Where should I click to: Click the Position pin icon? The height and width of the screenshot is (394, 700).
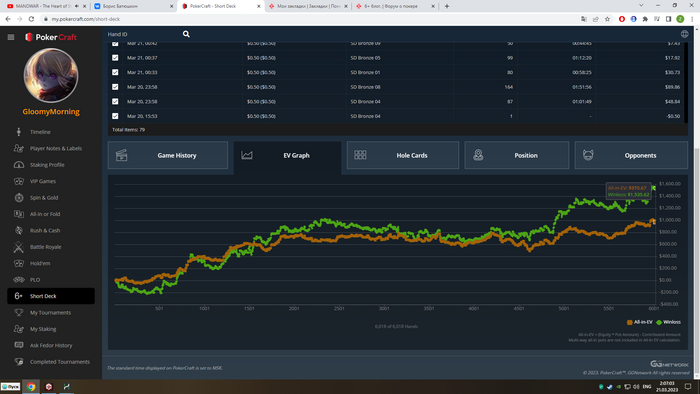tap(478, 155)
